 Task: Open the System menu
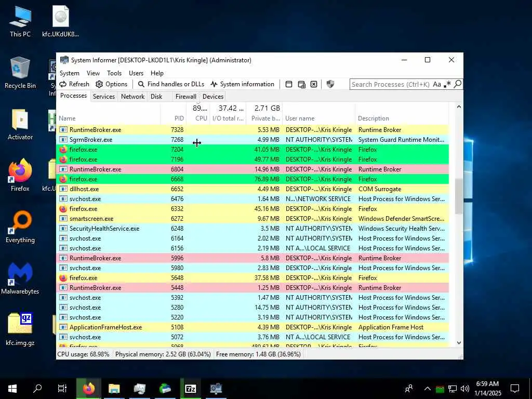tap(70, 73)
